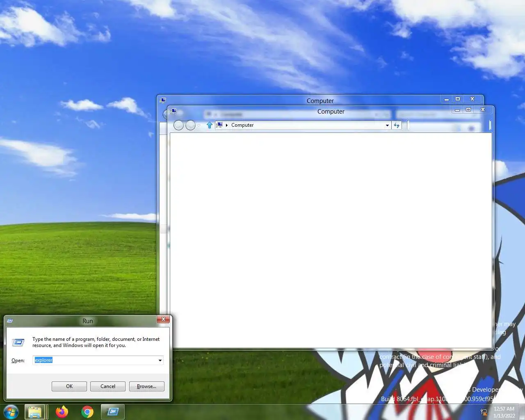The image size is (525, 420).
Task: Maximize the back Computer window
Action: [x=458, y=99]
